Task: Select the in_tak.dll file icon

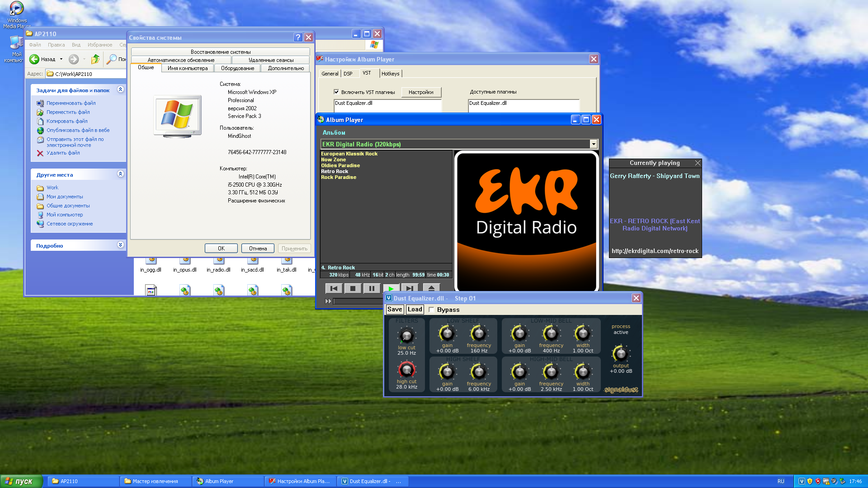Action: point(287,261)
